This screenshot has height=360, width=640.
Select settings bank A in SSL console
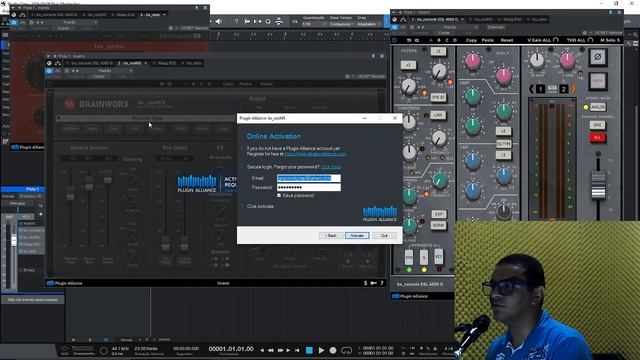(x=431, y=40)
